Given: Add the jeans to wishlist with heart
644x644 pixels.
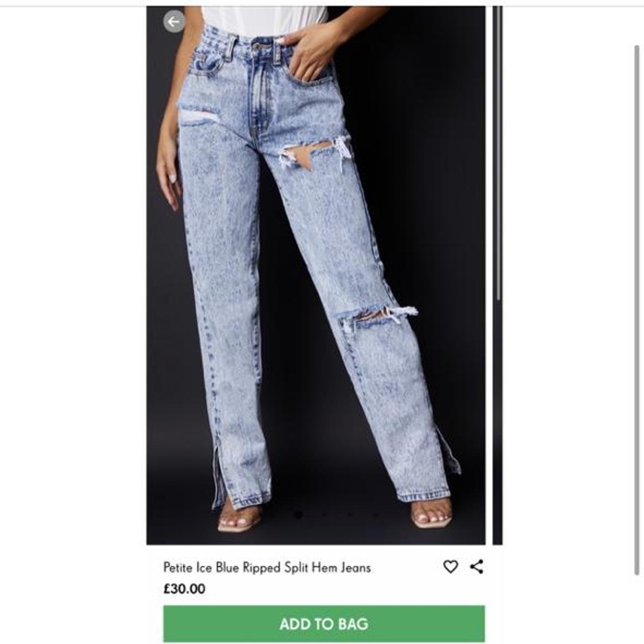Looking at the screenshot, I should (x=451, y=567).
